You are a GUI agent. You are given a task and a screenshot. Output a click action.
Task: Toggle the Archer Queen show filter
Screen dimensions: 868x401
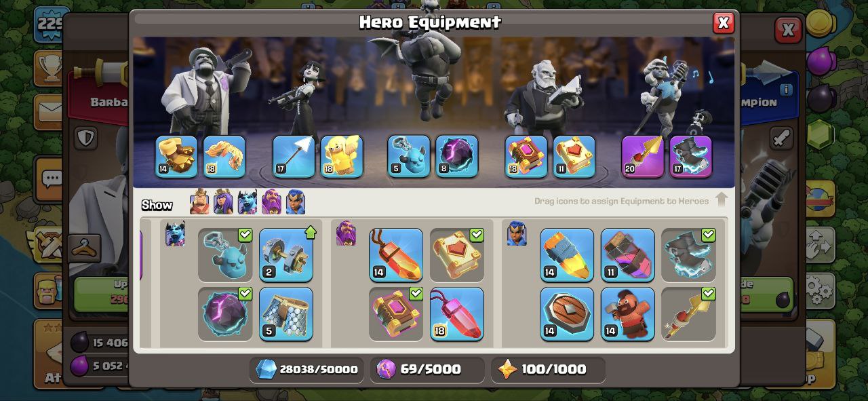tap(223, 202)
